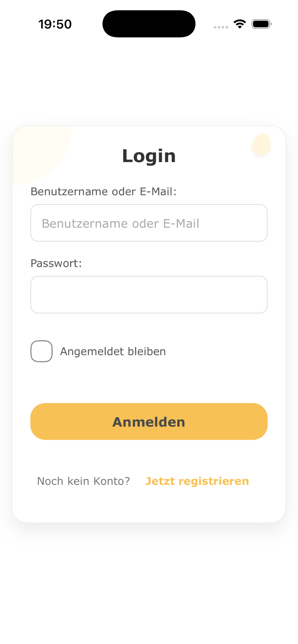Image resolution: width=298 pixels, height=644 pixels.
Task: Focus the Benutzername oder E-Mail field
Action: click(x=149, y=223)
